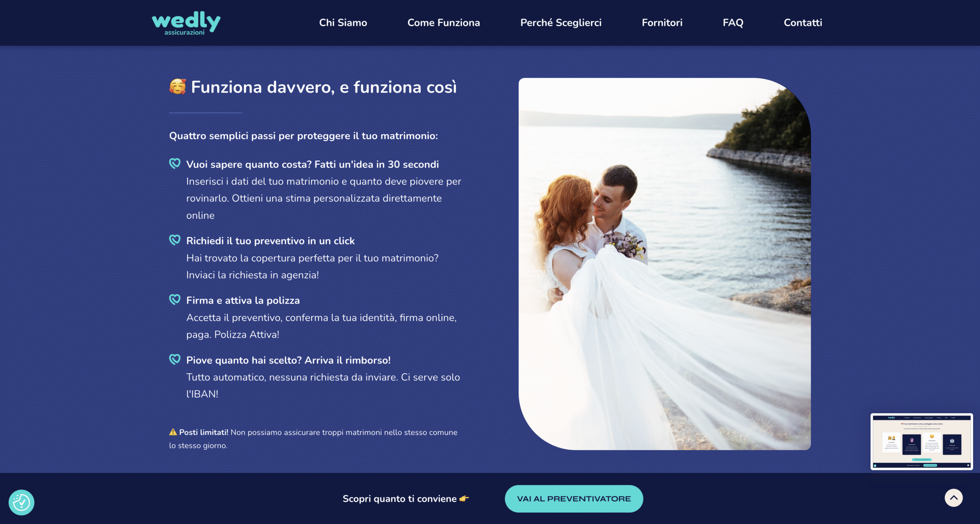
Task: Click the 'Scopri quanto ti conviene' text
Action: pos(399,499)
